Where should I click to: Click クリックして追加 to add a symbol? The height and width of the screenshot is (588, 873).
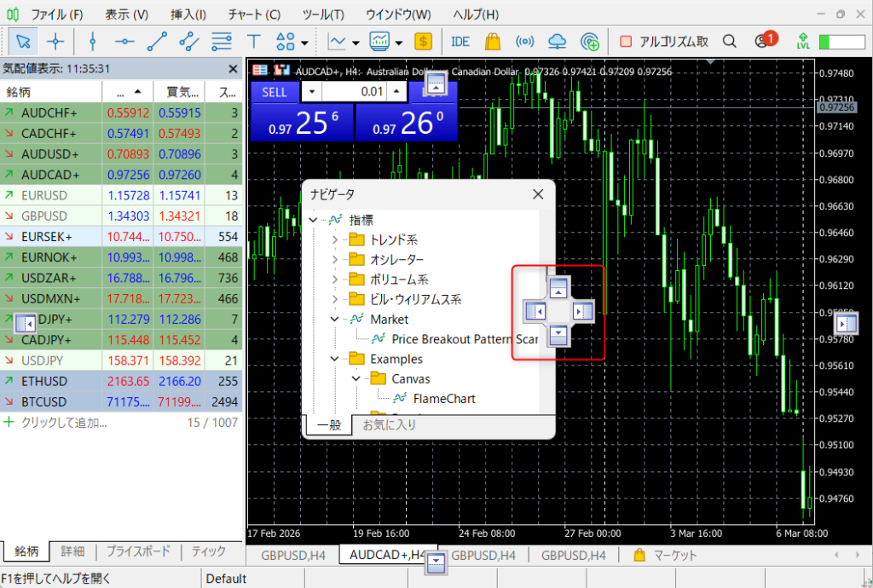click(64, 422)
